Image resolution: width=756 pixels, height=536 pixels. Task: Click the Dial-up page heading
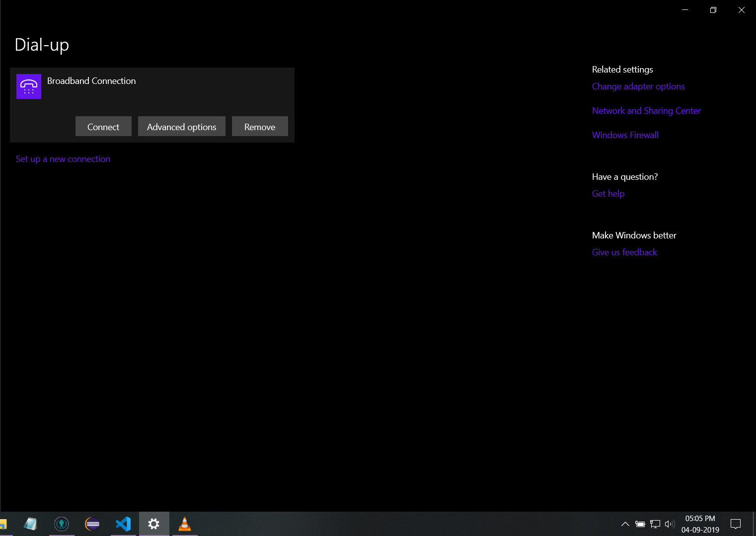point(42,45)
